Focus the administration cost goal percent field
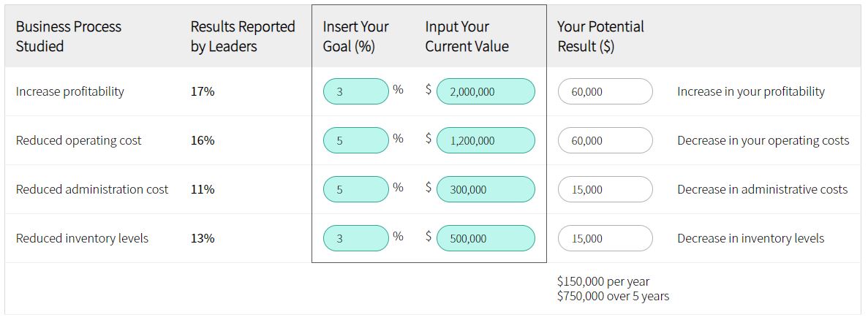The image size is (868, 320). point(356,189)
